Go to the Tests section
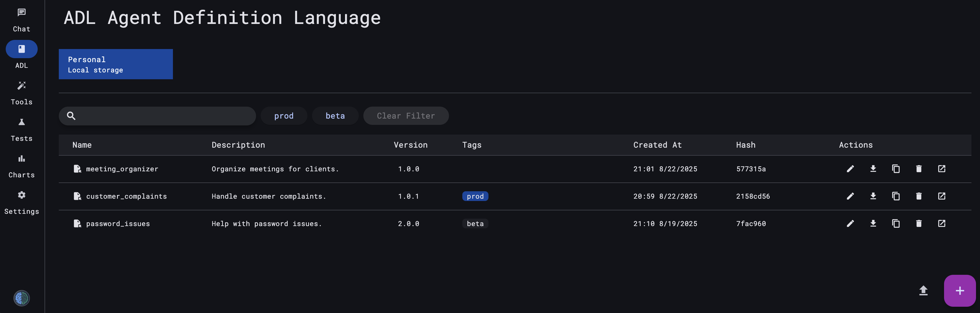This screenshot has height=313, width=980. tap(22, 129)
